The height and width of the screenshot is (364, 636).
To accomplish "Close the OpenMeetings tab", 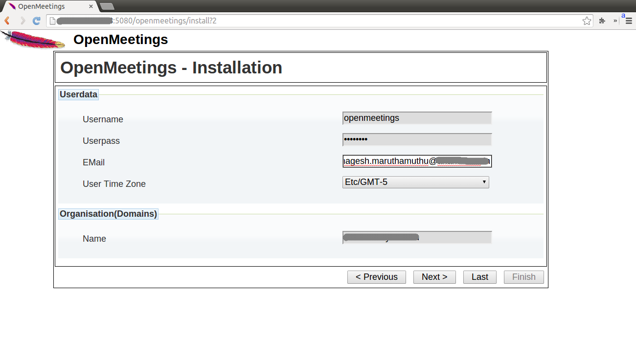I will pyautogui.click(x=90, y=6).
